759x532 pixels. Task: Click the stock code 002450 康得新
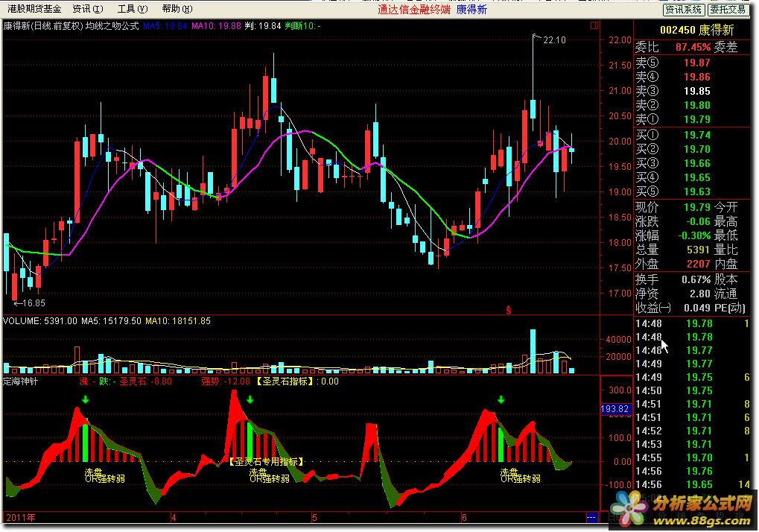click(696, 30)
